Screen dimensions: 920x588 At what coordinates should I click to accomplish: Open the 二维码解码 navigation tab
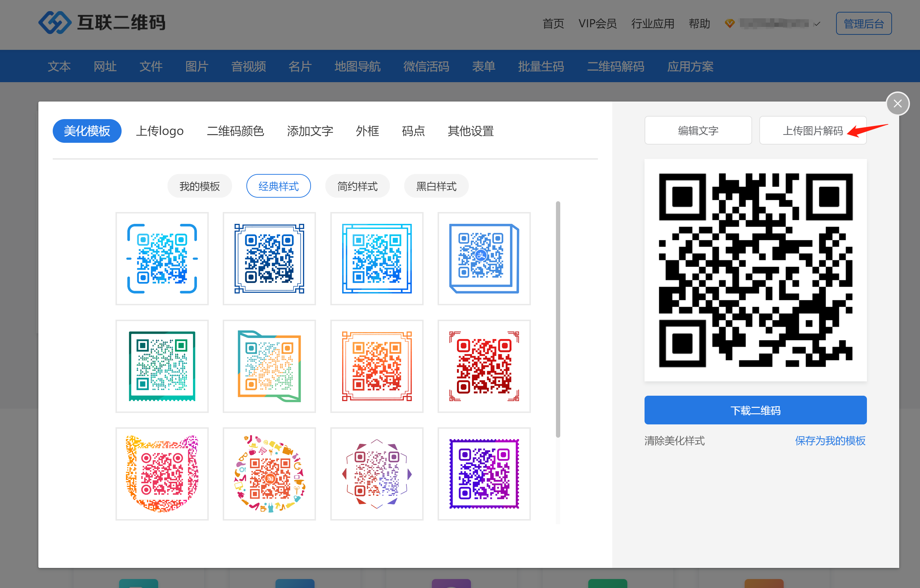(615, 66)
